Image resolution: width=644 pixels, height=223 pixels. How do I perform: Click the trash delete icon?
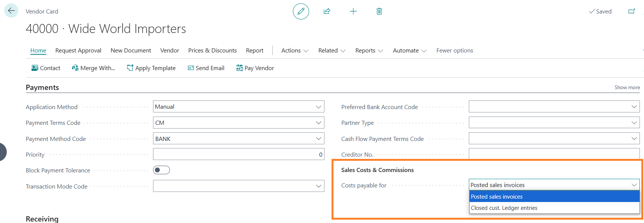(x=379, y=11)
